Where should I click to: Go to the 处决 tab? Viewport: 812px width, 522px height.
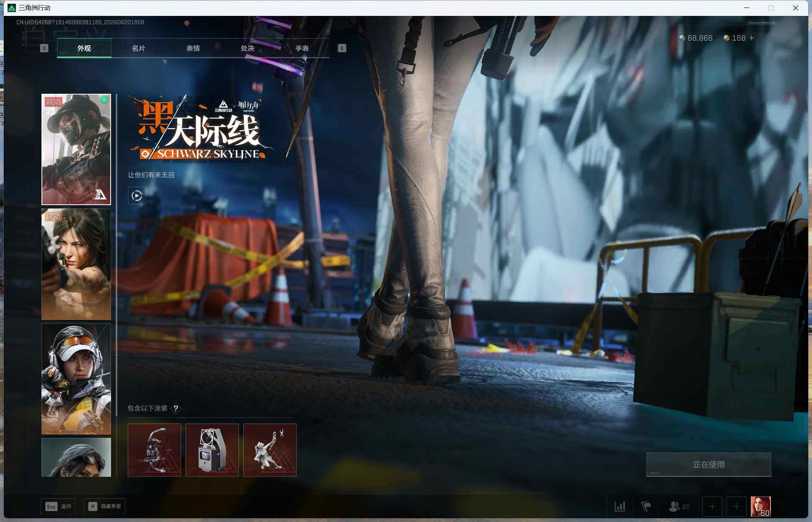pos(247,48)
